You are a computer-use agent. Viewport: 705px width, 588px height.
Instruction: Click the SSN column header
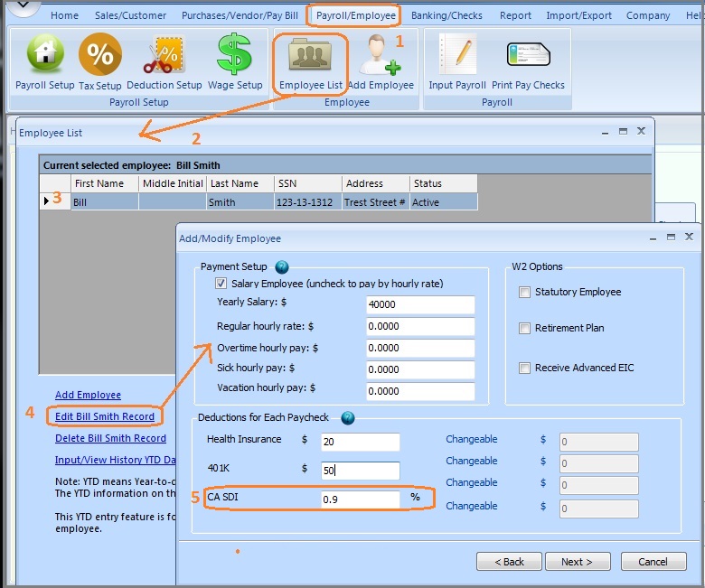pos(308,183)
